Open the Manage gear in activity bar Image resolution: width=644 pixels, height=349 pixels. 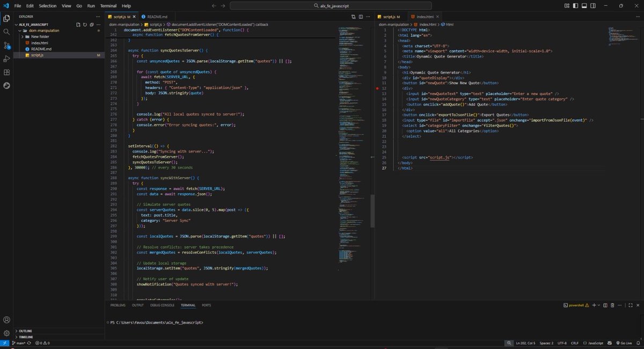(6, 333)
